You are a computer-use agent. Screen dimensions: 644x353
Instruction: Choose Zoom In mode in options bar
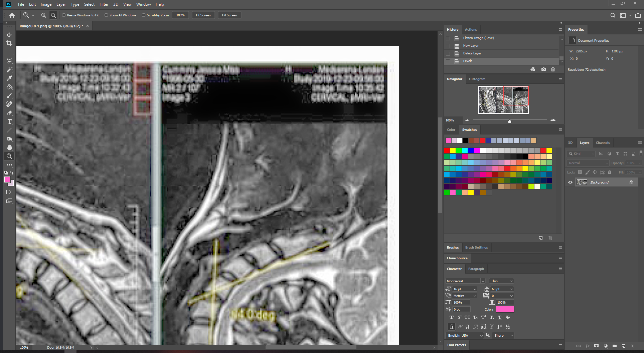pyautogui.click(x=44, y=15)
